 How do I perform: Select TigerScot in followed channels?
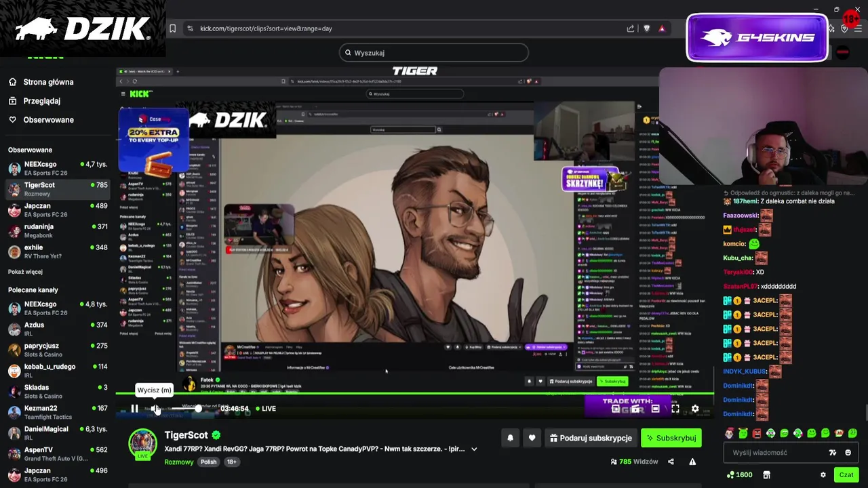click(x=57, y=188)
